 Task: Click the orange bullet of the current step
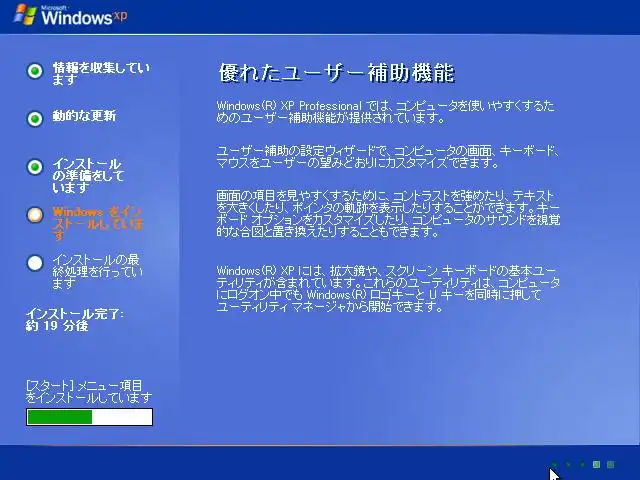click(35, 215)
